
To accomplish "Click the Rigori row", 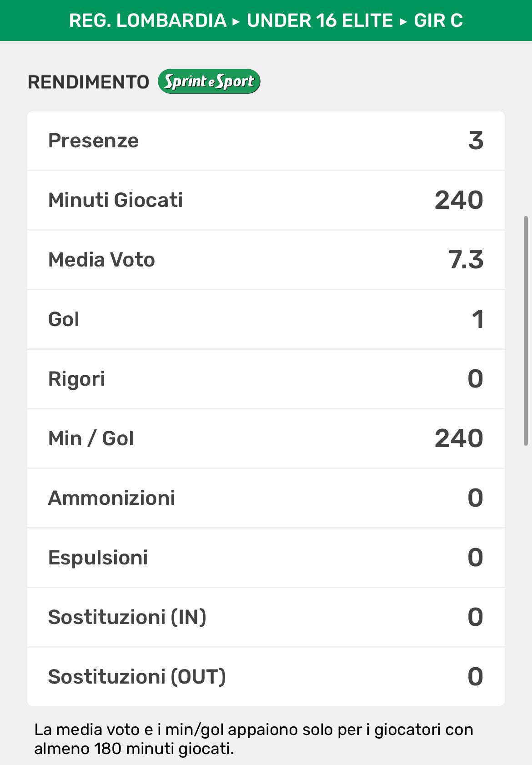I will 266,379.
